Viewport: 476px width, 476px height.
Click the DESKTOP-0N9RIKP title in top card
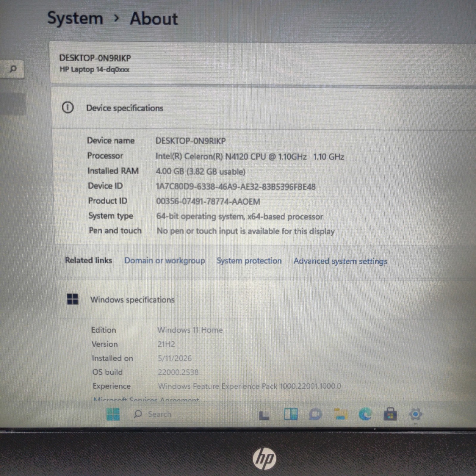(x=95, y=58)
